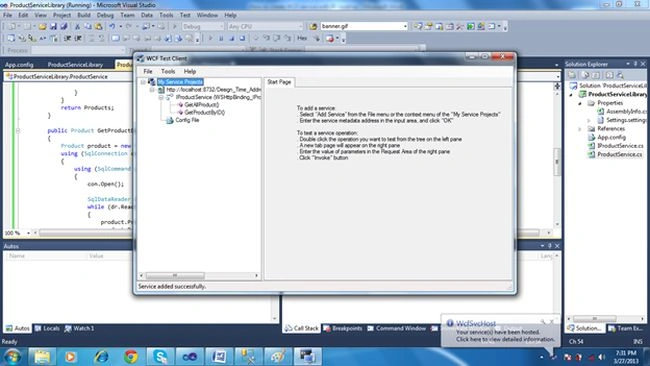This screenshot has height=366, width=650.
Task: Click the Save icon in Visual Studio toolbar
Action: tap(53, 26)
